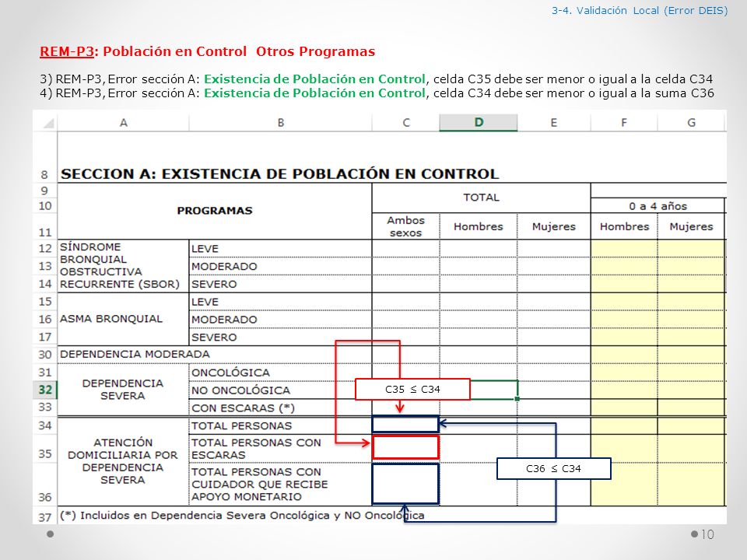Click 'TOTAL PERSONAS CON ESCARAS' cell
This screenshot has height=560, width=747.
(280, 449)
